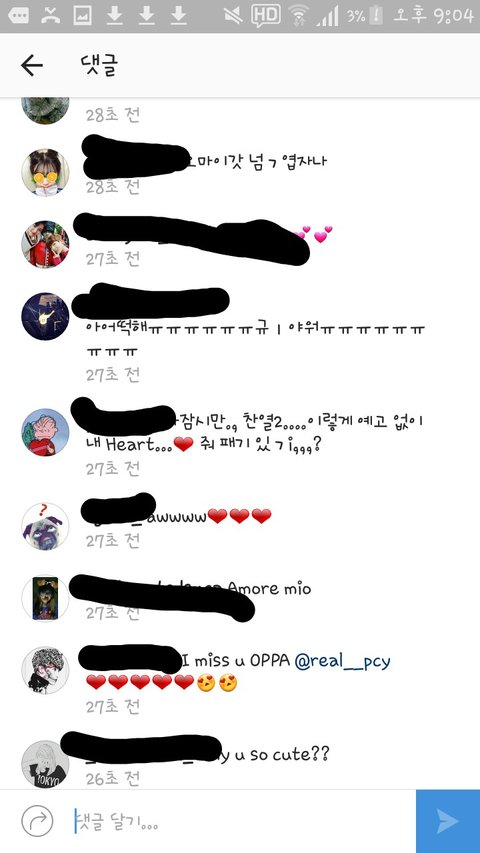Go back using the arrow icon
480x853 pixels.
(x=32, y=66)
